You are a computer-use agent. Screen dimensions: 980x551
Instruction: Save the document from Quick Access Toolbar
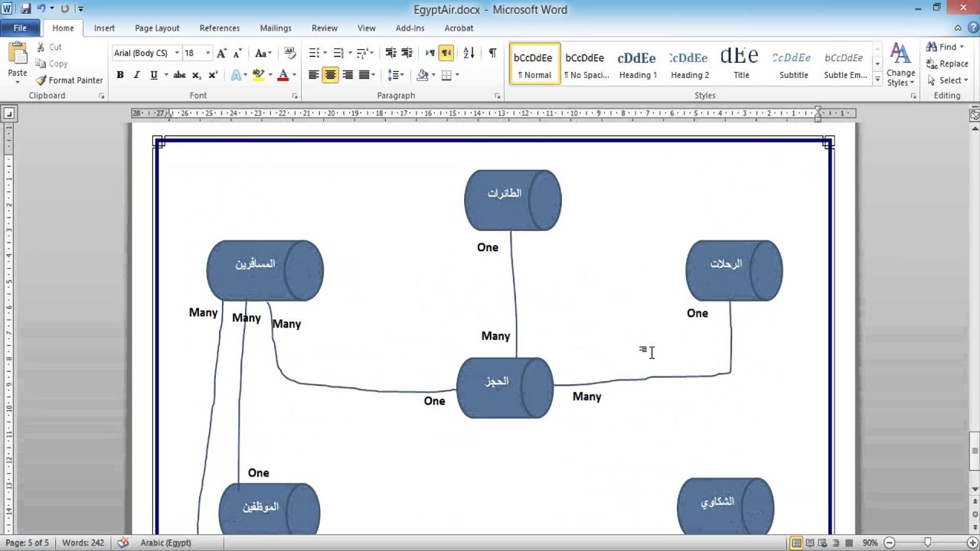pyautogui.click(x=25, y=9)
